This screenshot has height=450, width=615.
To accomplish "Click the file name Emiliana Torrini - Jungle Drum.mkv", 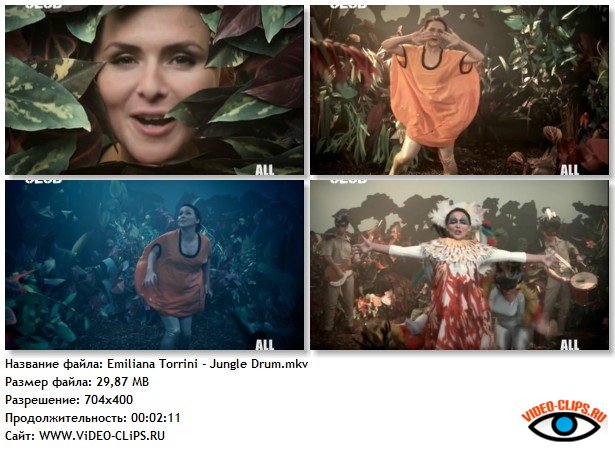I will click(x=207, y=364).
